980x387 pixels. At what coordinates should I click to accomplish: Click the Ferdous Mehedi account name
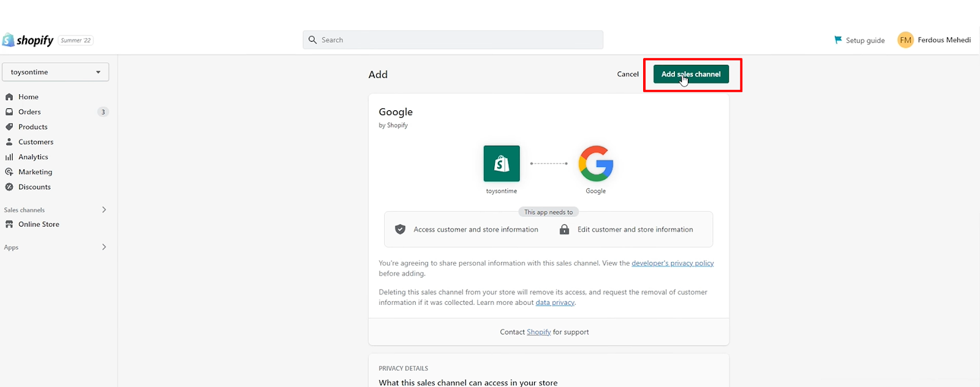tap(944, 40)
